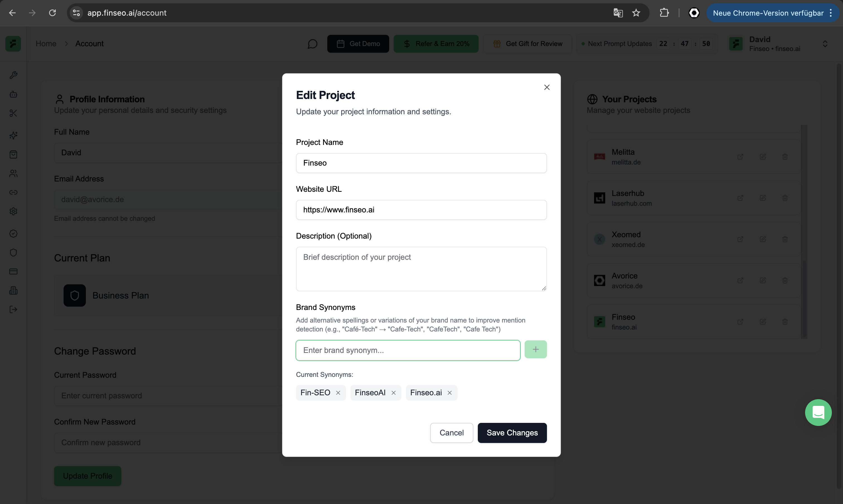Open the Chrome three-dot menu
This screenshot has height=504, width=843.
[x=831, y=13]
